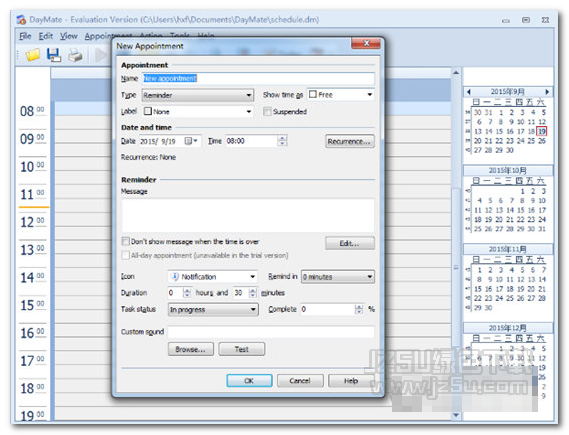Close the New Appointment dialog

click(x=366, y=43)
